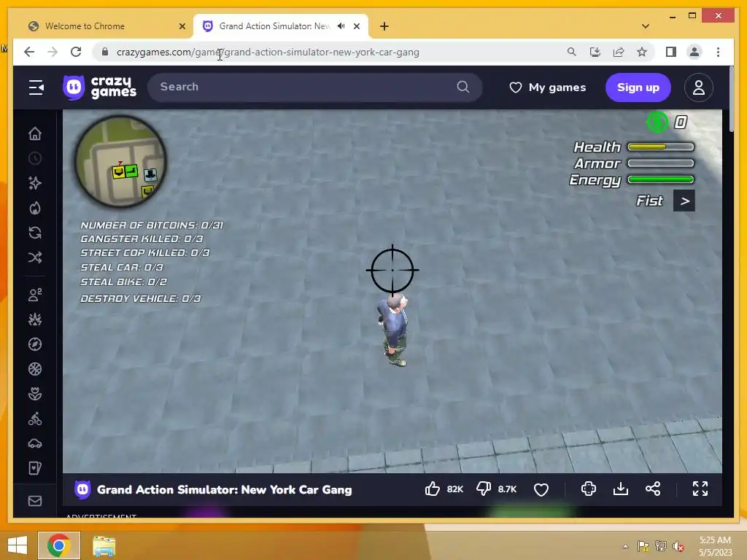
Task: Share the game via the share icon
Action: click(653, 489)
